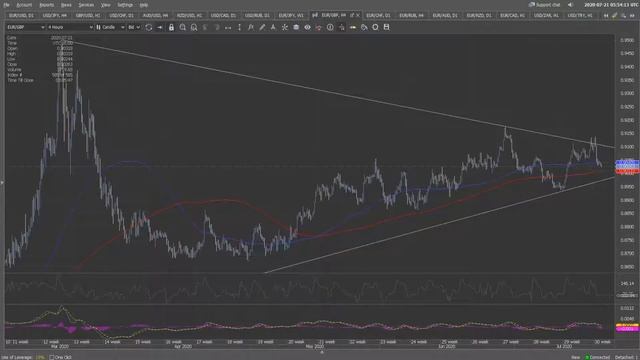Viewport: 640px width, 360px height.
Task: Click the vertical double-arrow scale icon
Action: coord(239,27)
